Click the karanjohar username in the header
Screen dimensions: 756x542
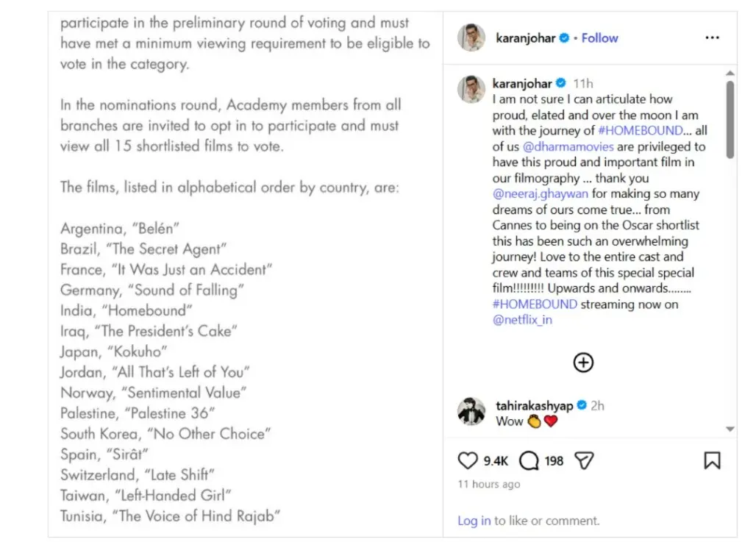525,38
